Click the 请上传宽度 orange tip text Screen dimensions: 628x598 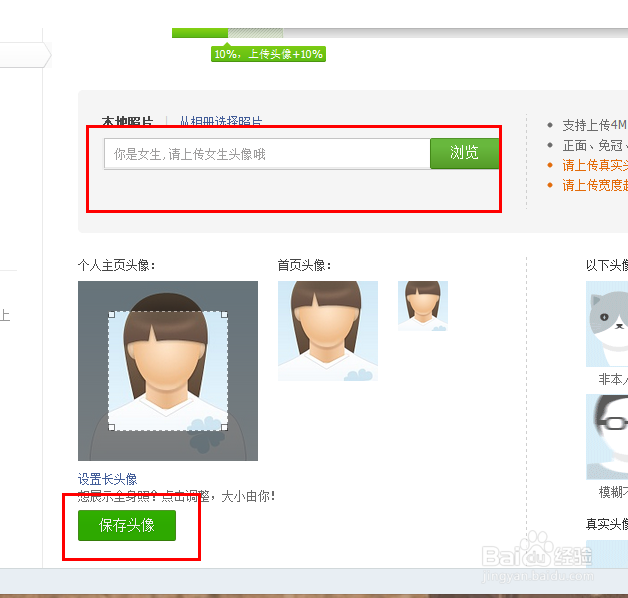pos(595,185)
